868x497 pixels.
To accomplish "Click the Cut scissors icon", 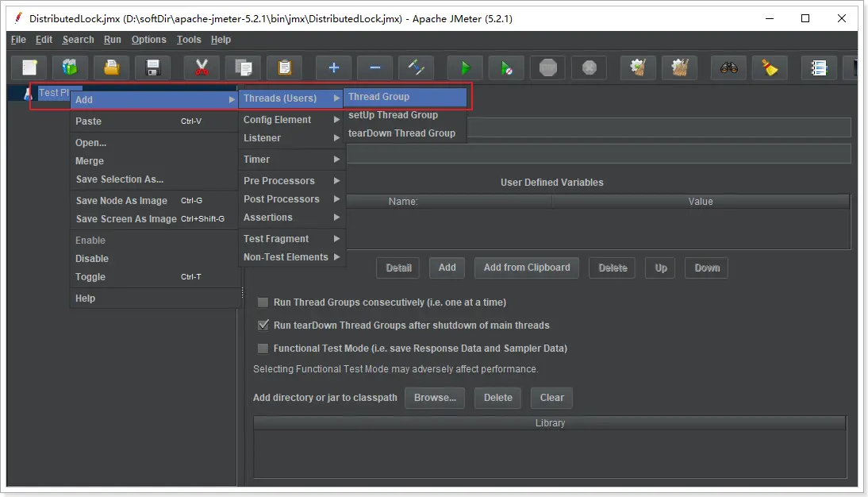I will 202,67.
